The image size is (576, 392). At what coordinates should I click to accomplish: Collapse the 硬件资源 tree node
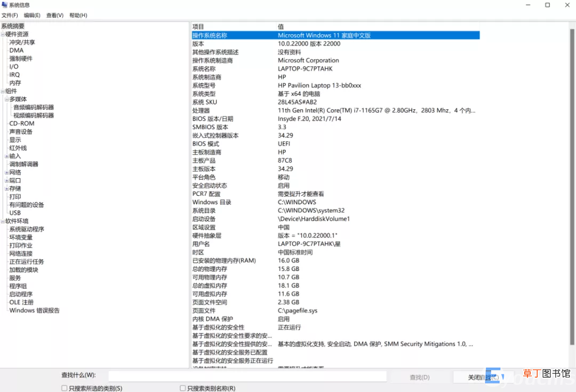pyautogui.click(x=3, y=35)
